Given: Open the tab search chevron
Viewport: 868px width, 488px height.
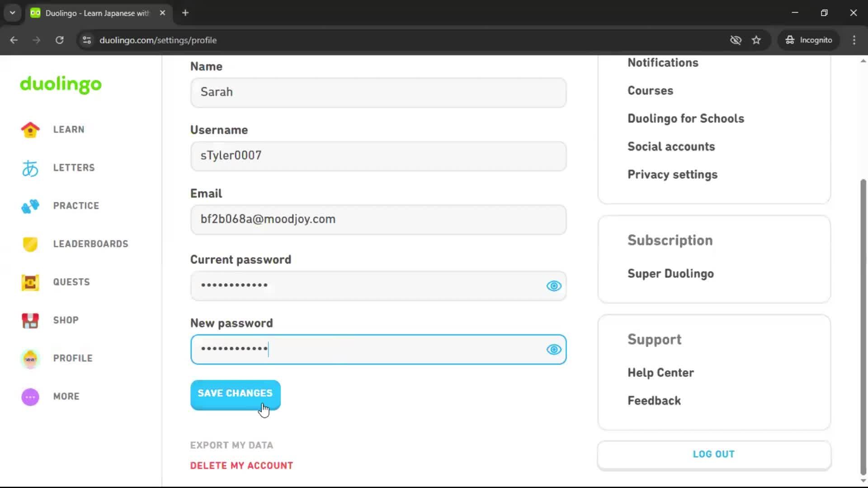Looking at the screenshot, I should pyautogui.click(x=12, y=13).
